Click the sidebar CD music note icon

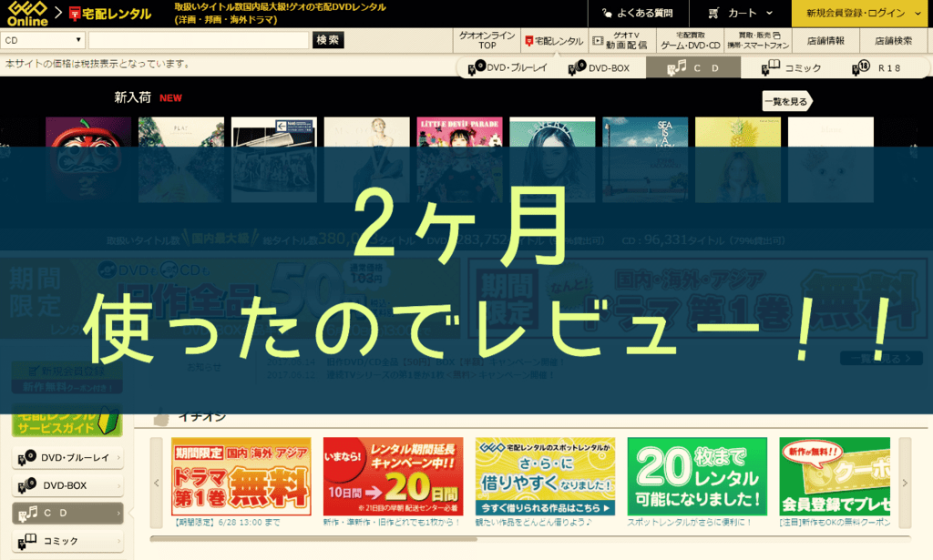[x=27, y=513]
